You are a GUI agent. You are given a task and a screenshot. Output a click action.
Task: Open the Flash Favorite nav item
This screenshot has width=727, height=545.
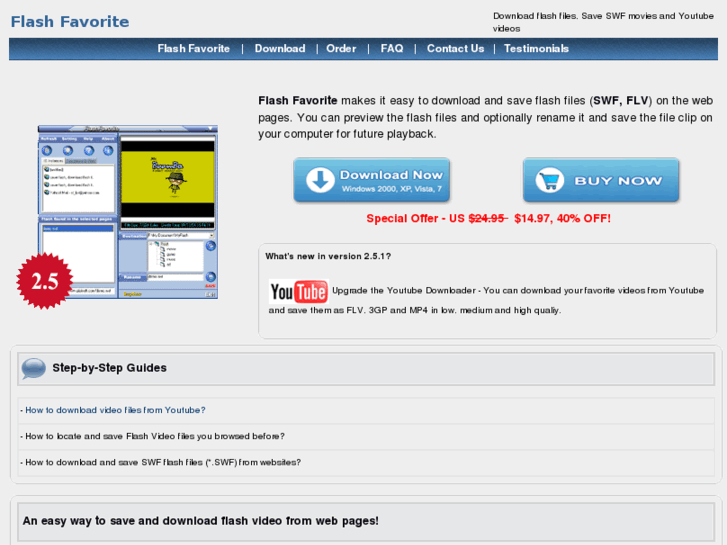tap(193, 49)
